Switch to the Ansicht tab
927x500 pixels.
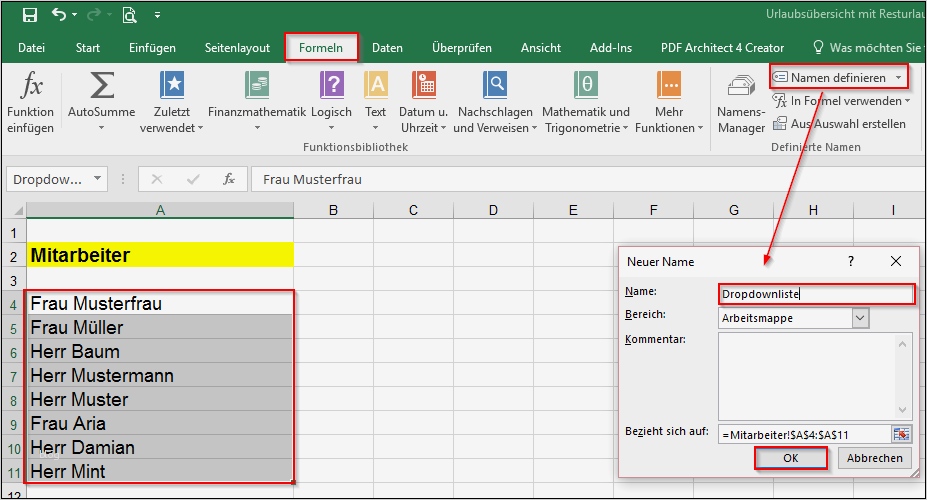pyautogui.click(x=540, y=48)
